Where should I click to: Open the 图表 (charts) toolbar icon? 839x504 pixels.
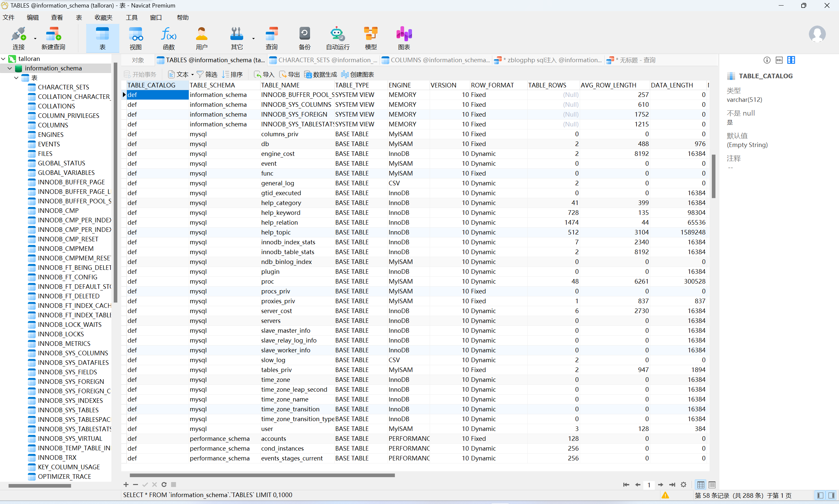click(x=404, y=38)
